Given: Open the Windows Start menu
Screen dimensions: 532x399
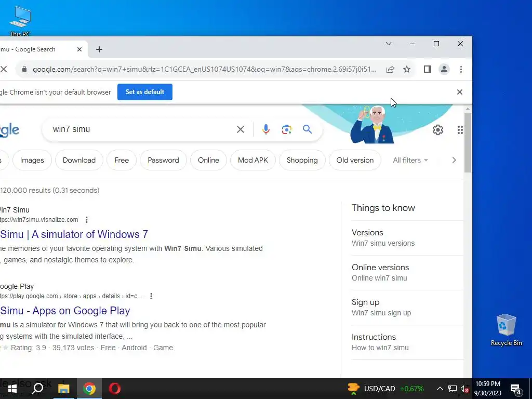Looking at the screenshot, I should coord(12,389).
